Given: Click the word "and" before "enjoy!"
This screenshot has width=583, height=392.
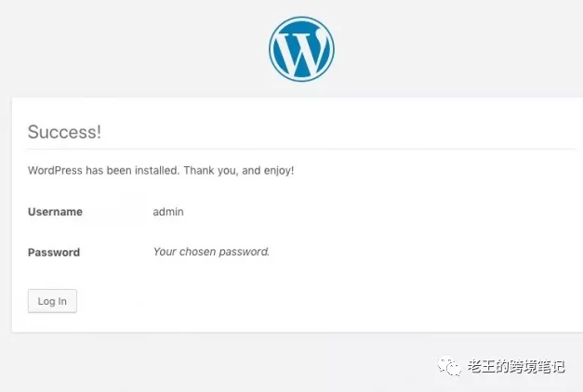Looking at the screenshot, I should (x=254, y=171).
